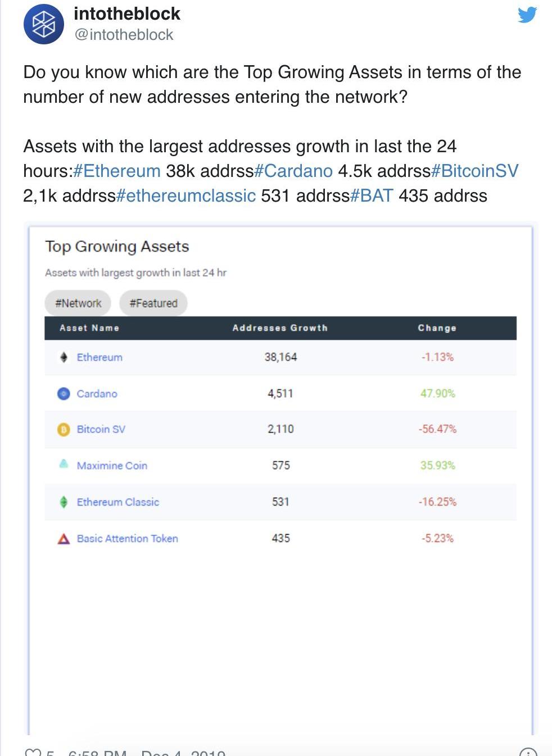This screenshot has width=552, height=756.
Task: Click the Bitcoin SV orange icon
Action: point(64,429)
